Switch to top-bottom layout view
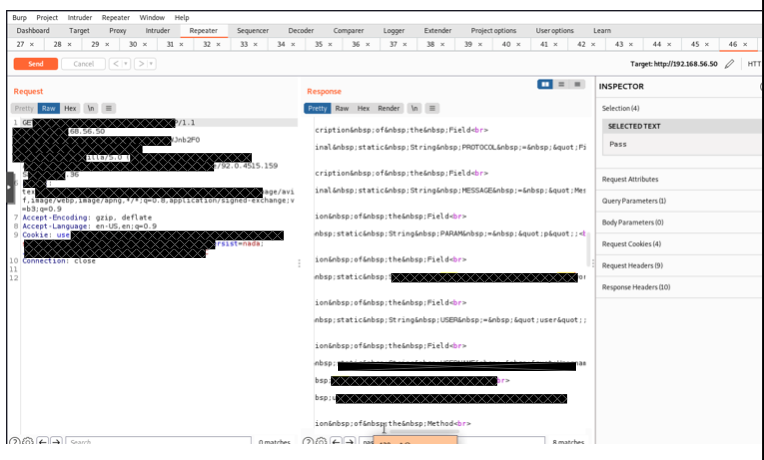764x460 pixels. click(561, 84)
